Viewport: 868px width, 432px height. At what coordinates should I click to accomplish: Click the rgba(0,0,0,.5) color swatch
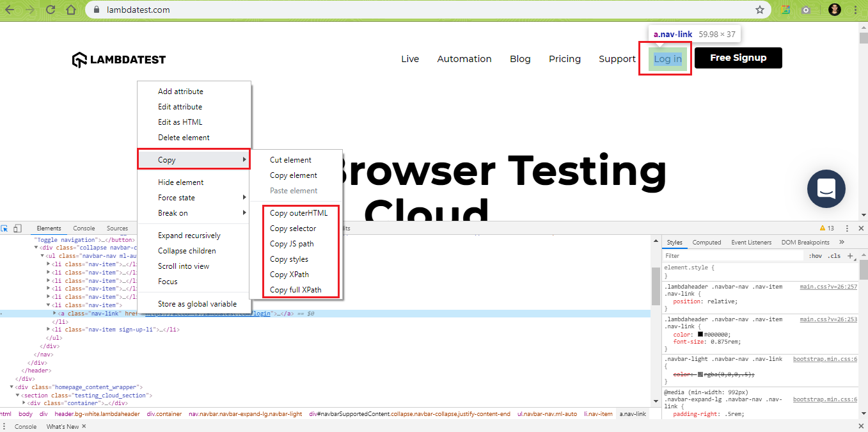coord(700,374)
